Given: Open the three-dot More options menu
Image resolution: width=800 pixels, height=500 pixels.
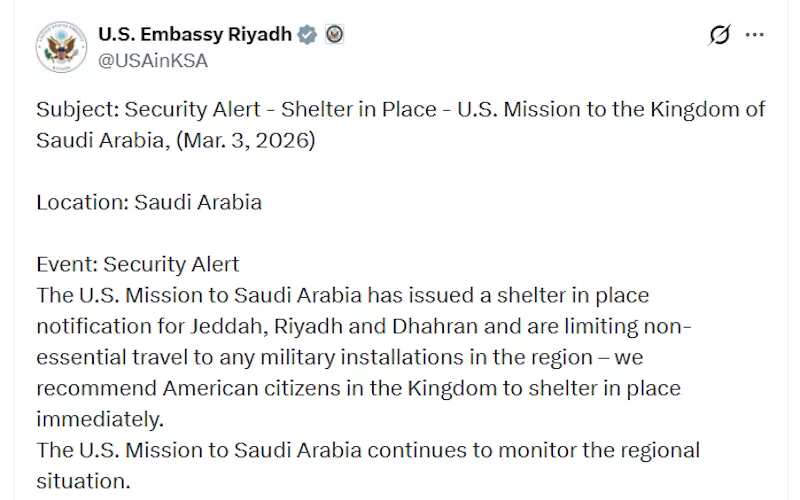Looking at the screenshot, I should coord(755,35).
